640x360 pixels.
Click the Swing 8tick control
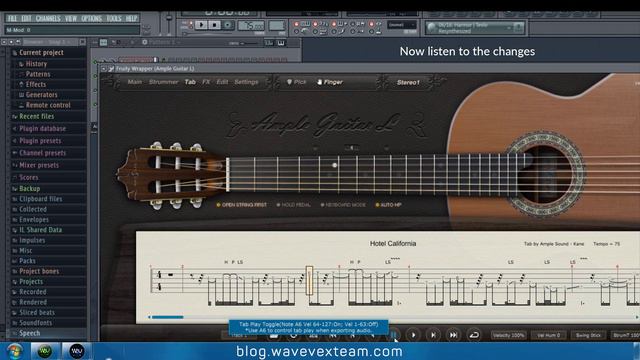click(x=588, y=335)
